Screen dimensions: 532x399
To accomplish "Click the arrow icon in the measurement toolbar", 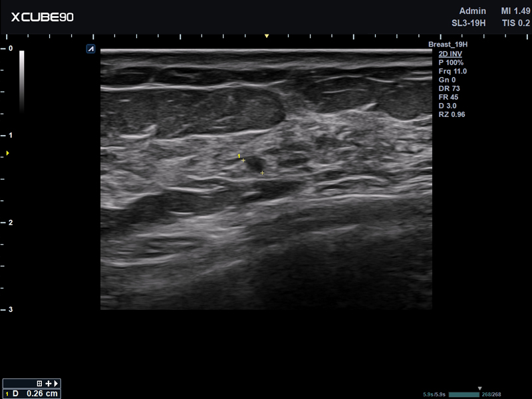I will pos(56,383).
